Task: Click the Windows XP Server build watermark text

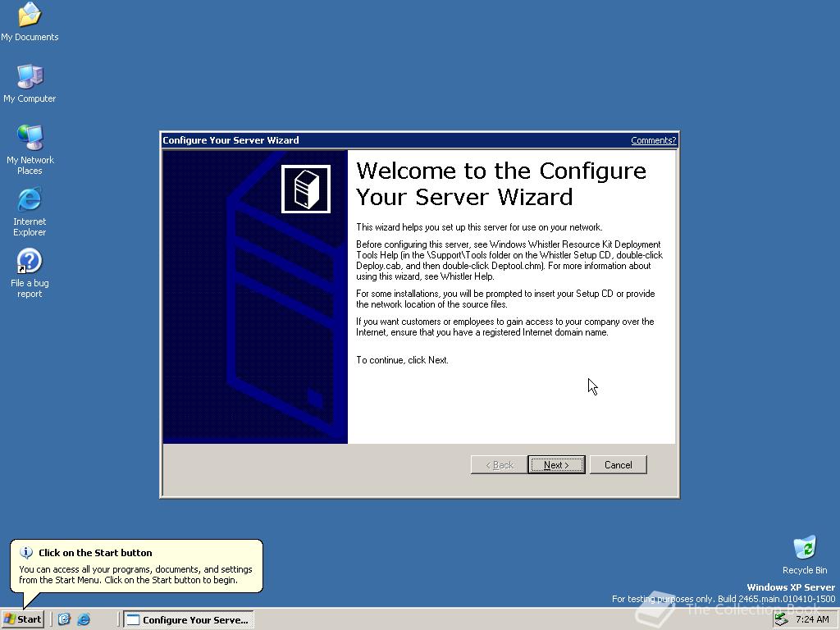Action: point(724,593)
